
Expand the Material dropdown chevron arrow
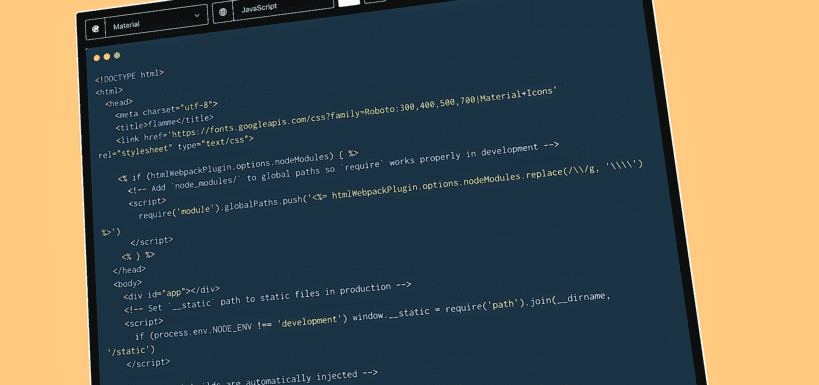[197, 16]
